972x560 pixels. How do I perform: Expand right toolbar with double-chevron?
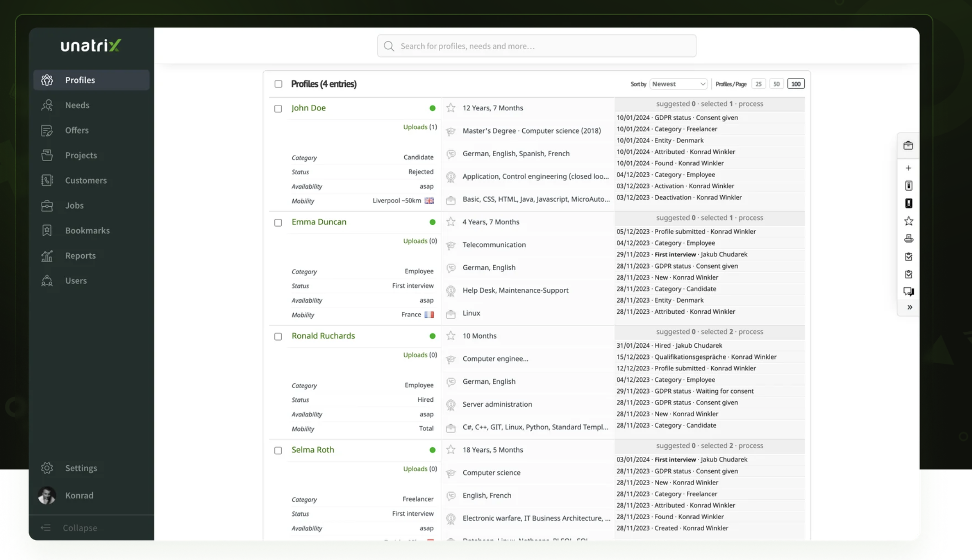click(x=909, y=307)
